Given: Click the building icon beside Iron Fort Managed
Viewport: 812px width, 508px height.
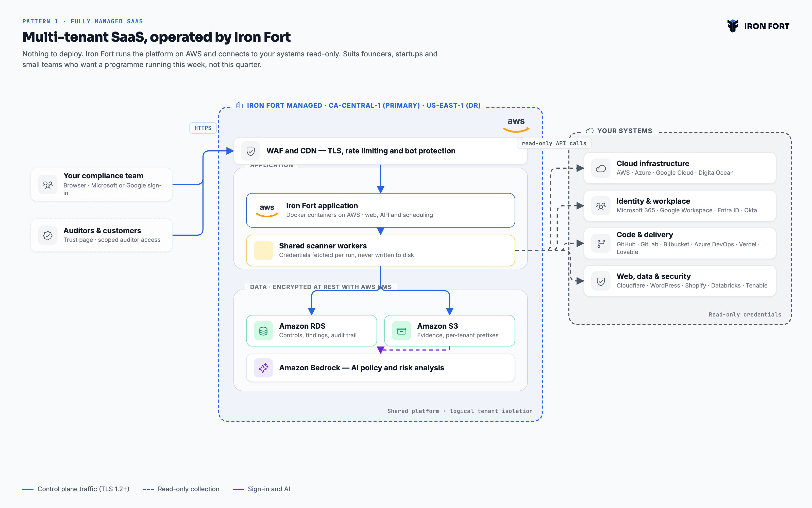Looking at the screenshot, I should (239, 105).
